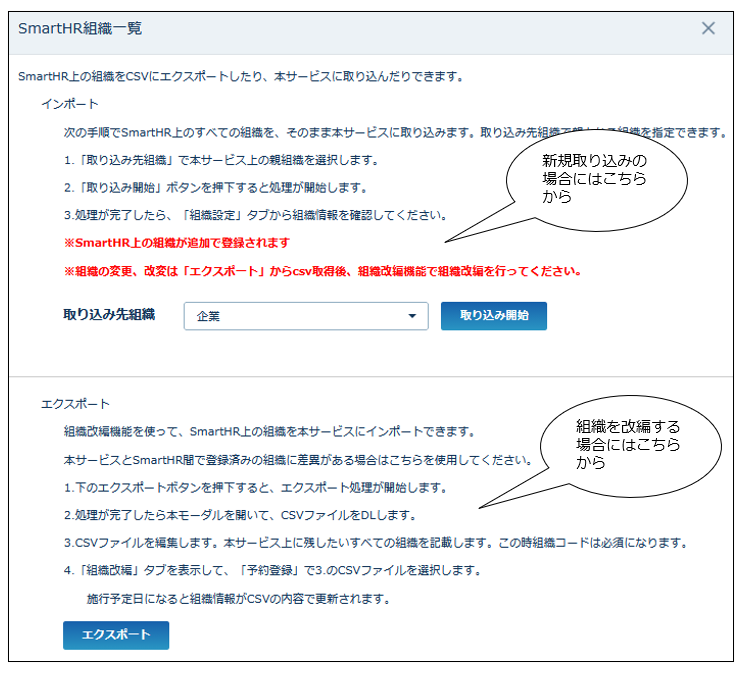745x675 pixels.
Task: Click export step 3 CSVファイルを編集 text
Action: [375, 543]
